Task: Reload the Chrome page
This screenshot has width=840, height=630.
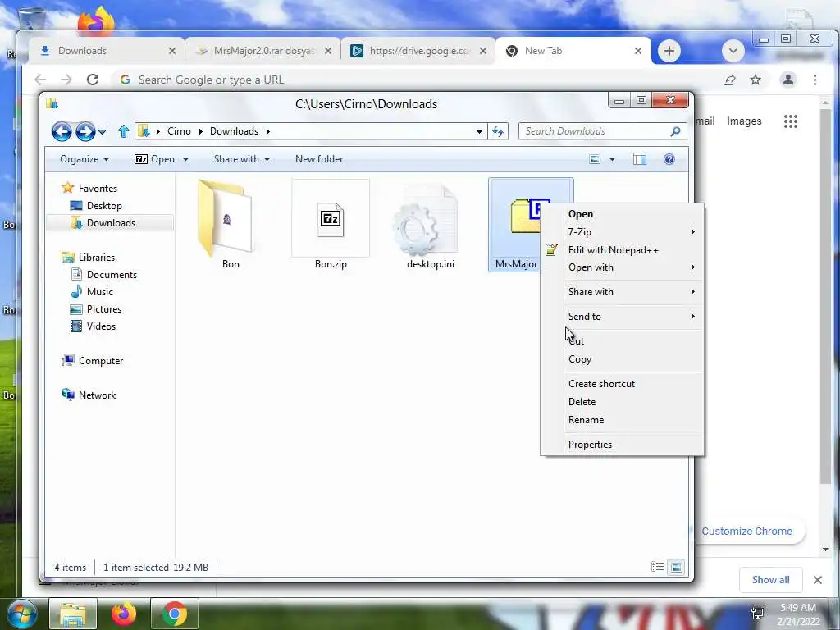Action: pyautogui.click(x=93, y=80)
